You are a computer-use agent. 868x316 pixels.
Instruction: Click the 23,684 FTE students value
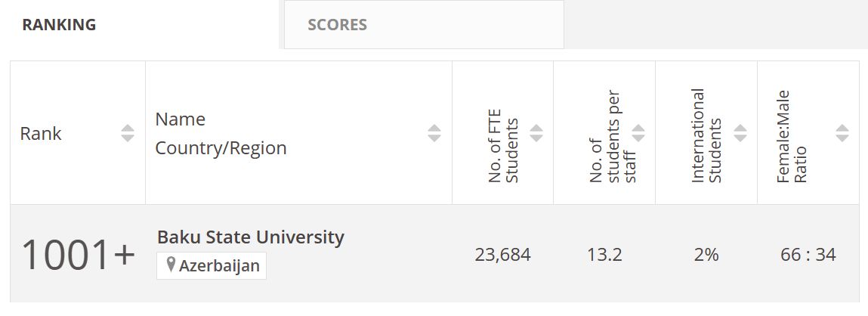click(x=502, y=255)
